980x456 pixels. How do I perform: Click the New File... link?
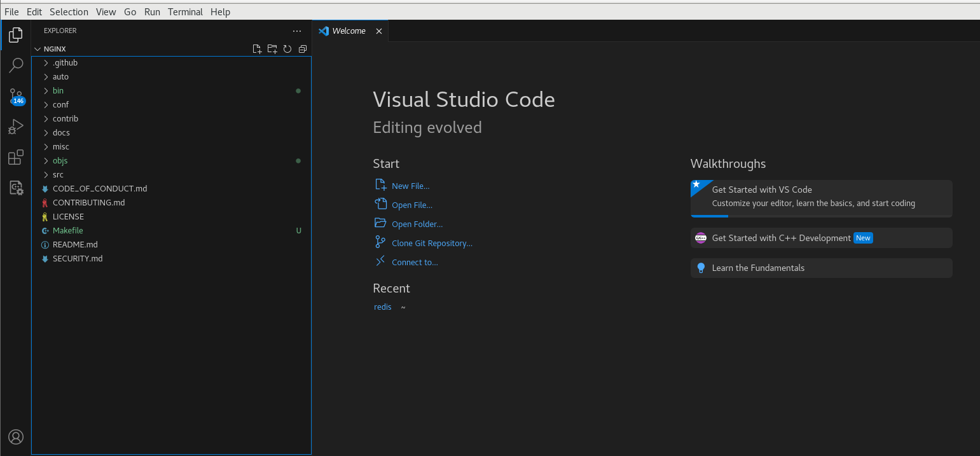(x=410, y=186)
